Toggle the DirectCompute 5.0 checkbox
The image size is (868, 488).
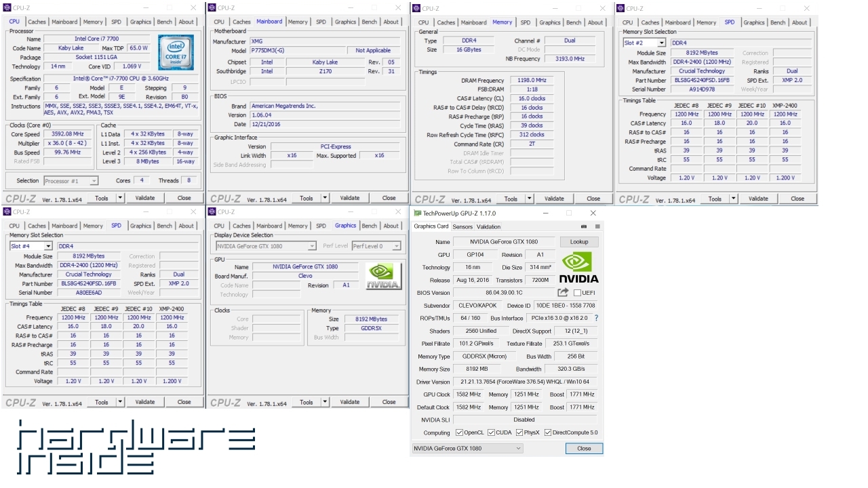click(x=548, y=432)
